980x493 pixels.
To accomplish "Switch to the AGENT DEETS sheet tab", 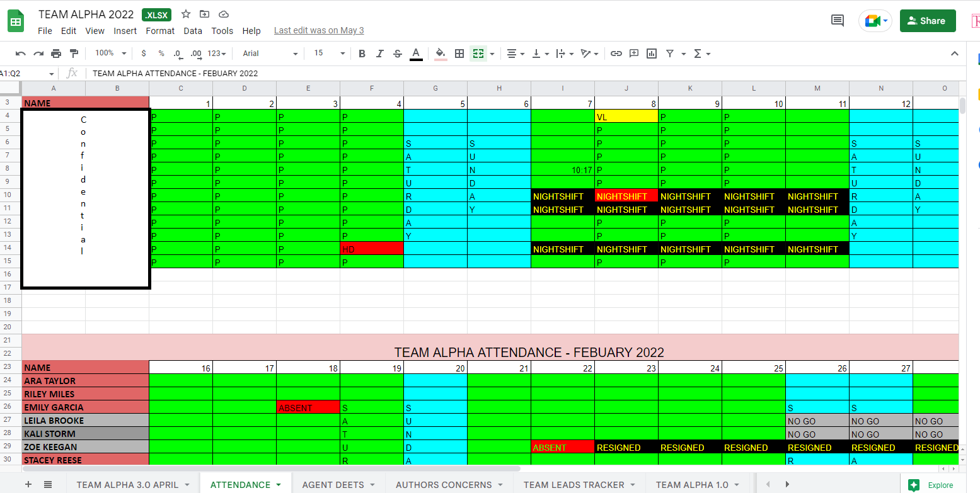I will coord(338,485).
